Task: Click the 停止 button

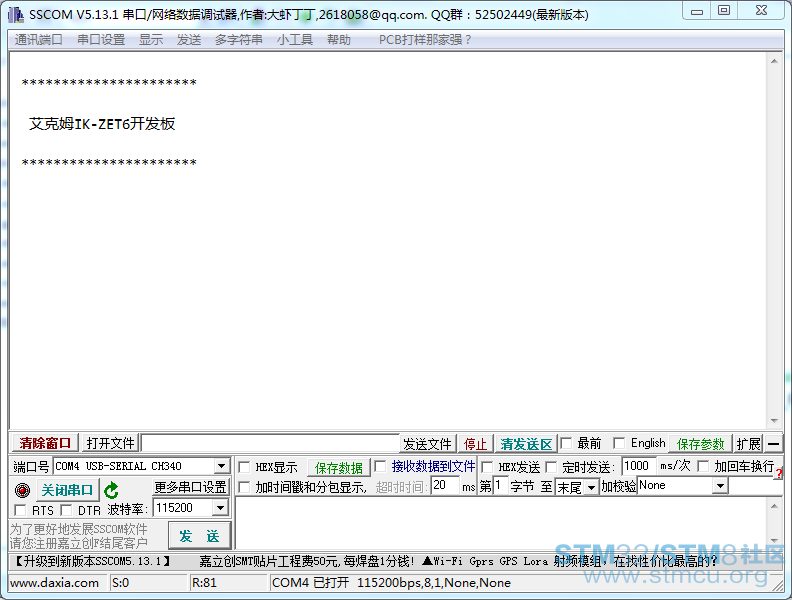Action: 475,444
